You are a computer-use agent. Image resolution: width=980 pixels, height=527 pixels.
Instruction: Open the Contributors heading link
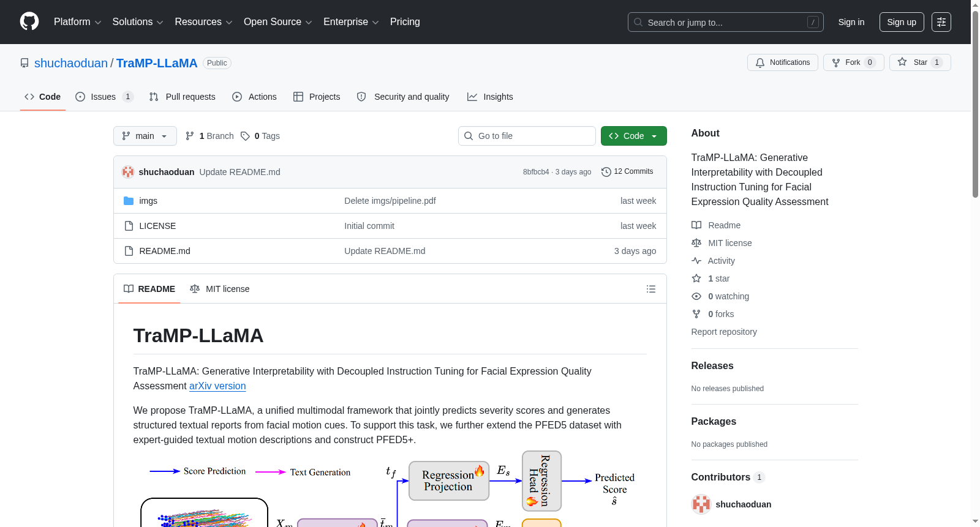(x=728, y=477)
